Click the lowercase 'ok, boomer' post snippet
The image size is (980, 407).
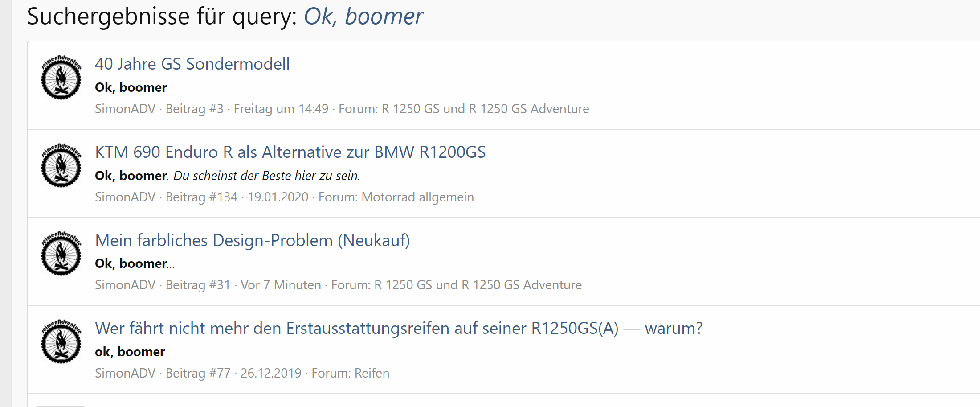(x=130, y=352)
